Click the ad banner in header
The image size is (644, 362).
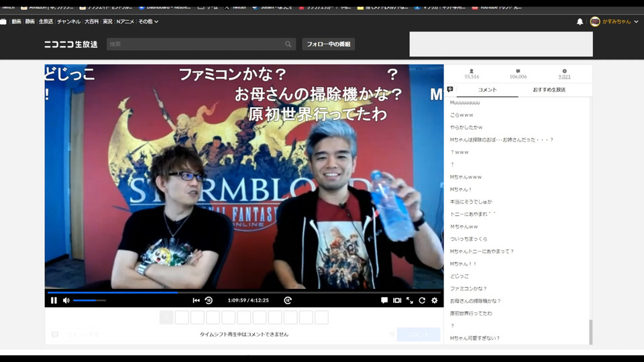501,44
